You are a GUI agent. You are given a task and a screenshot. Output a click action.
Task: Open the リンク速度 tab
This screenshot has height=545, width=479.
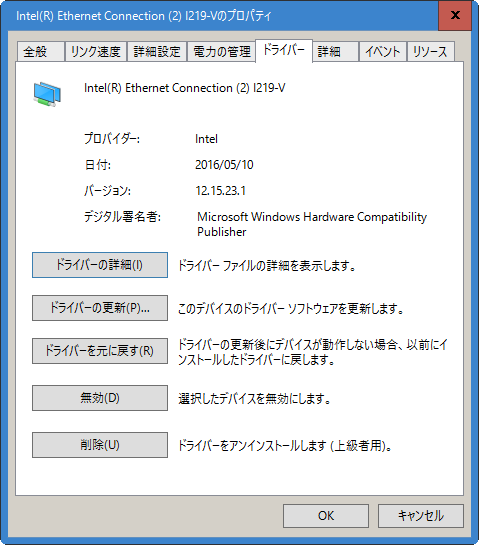pyautogui.click(x=96, y=52)
